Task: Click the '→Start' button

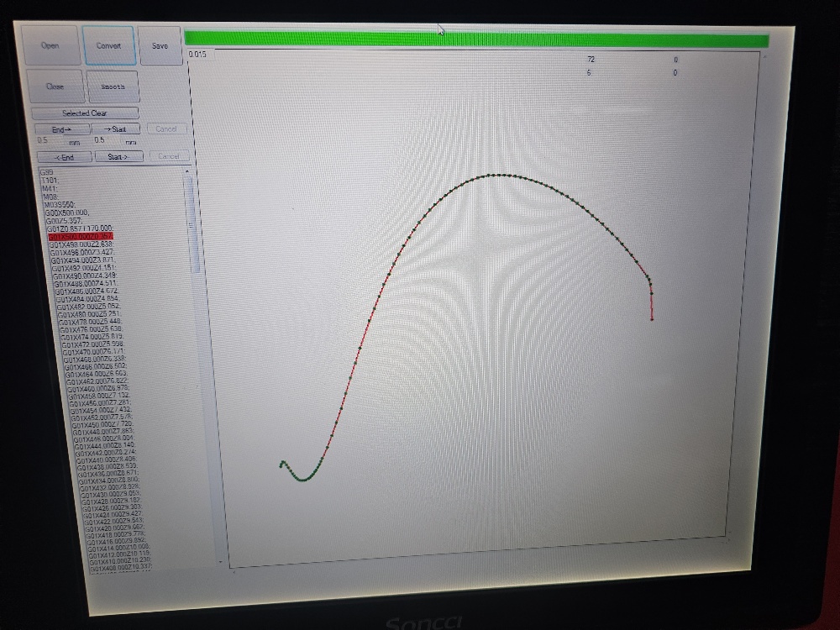Action: coord(115,129)
